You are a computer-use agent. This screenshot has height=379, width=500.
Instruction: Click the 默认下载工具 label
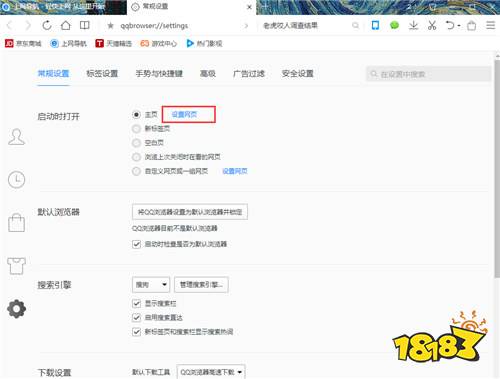pos(151,372)
